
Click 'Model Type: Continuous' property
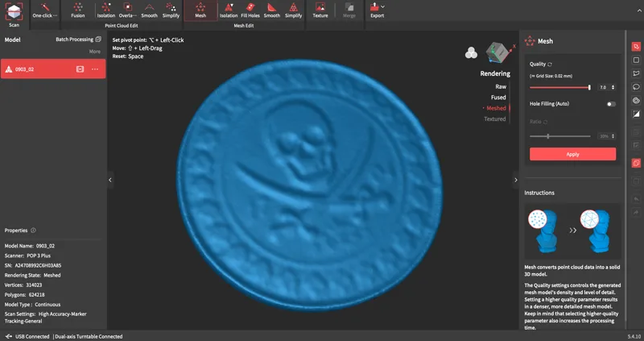tap(32, 305)
